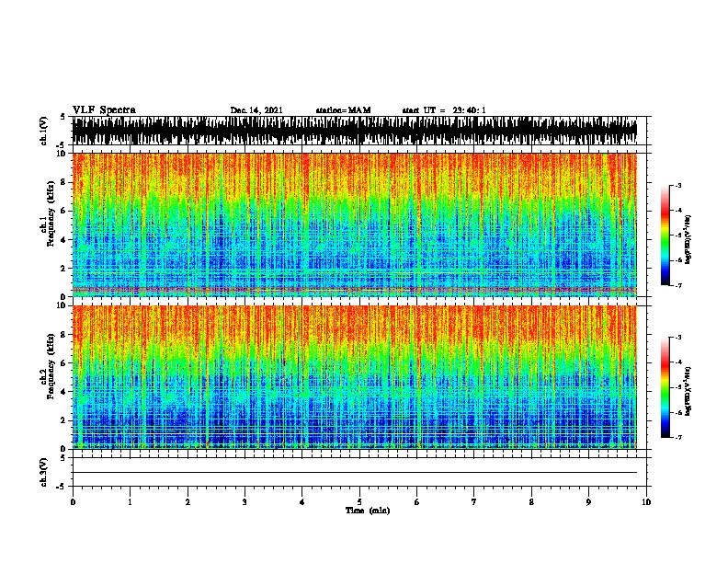
Task: Click the "9" tick on the time axis
Action: [588, 502]
